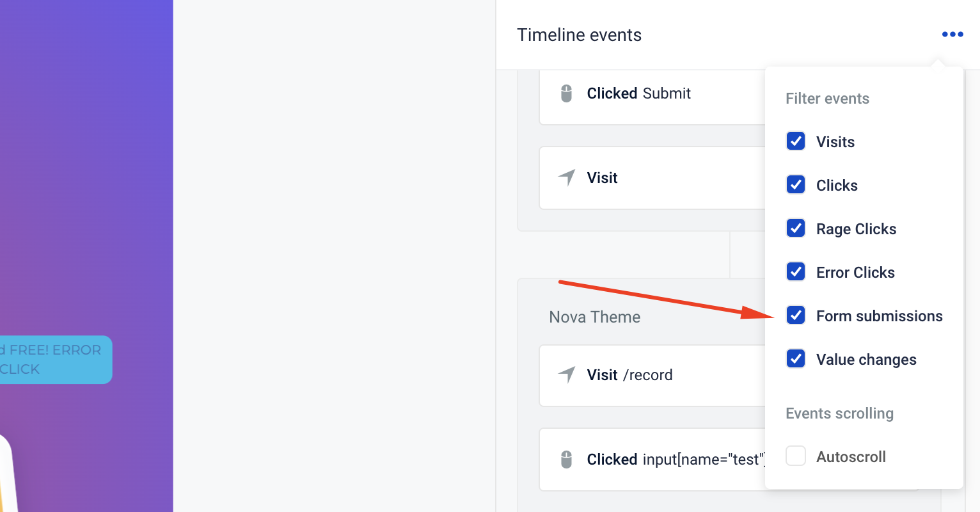Click the Autoscroll label text

(851, 457)
